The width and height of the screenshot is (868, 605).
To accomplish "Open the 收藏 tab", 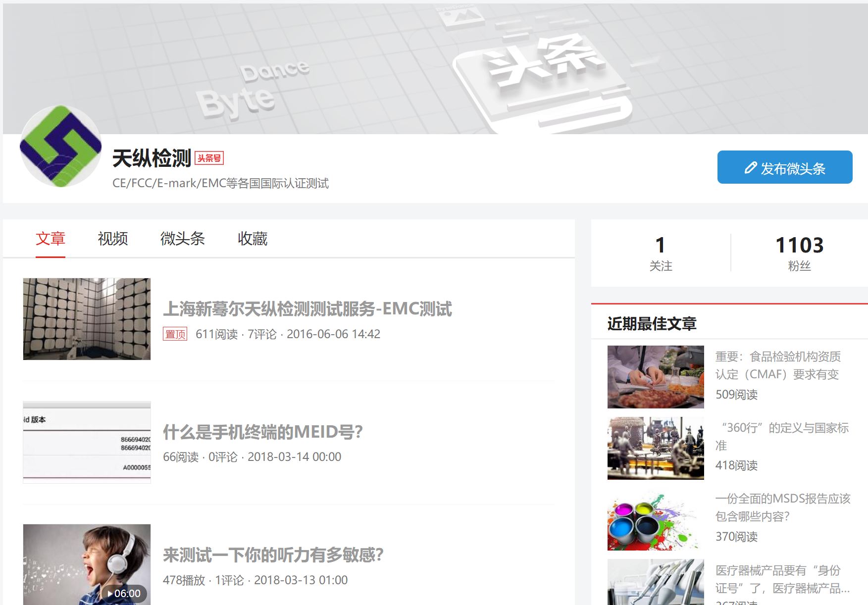I will [x=252, y=239].
